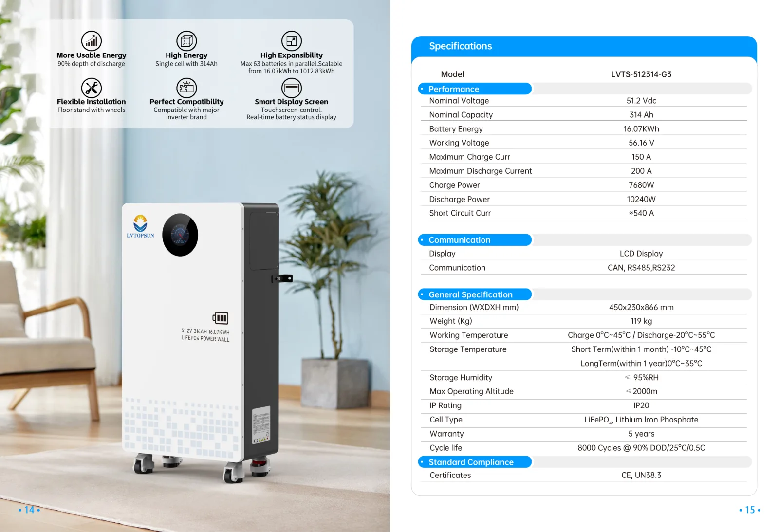Select the General Specification section header

475,294
